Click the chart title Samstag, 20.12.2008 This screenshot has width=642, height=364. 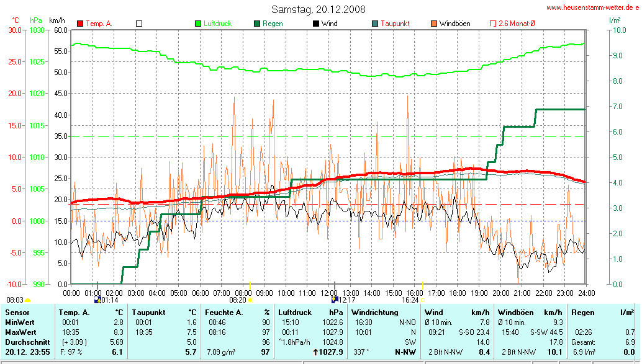click(x=319, y=9)
